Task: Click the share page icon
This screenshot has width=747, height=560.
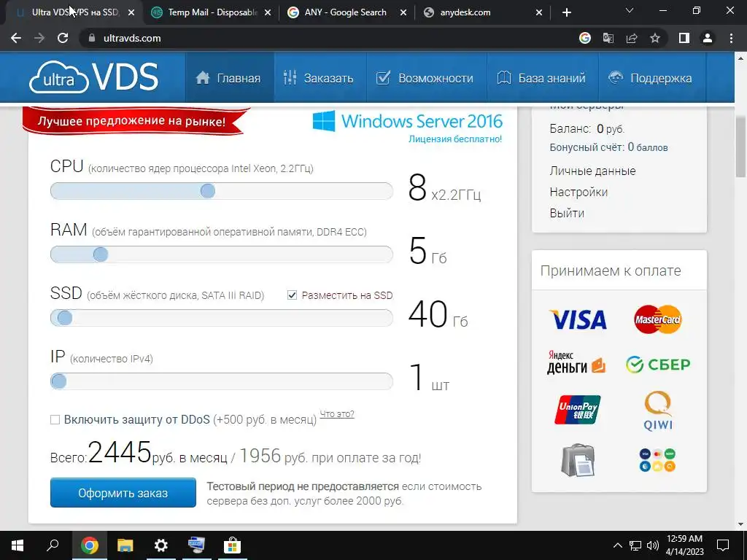Action: click(632, 38)
